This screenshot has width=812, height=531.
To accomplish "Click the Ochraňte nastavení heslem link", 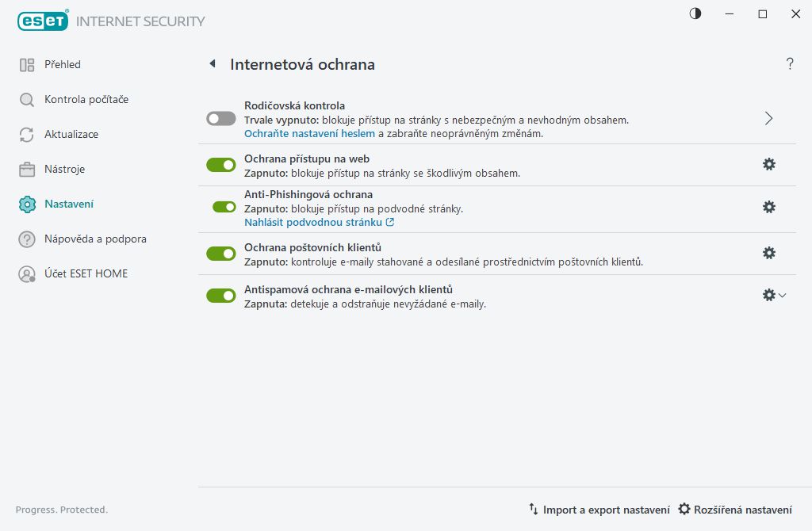I will (x=309, y=133).
